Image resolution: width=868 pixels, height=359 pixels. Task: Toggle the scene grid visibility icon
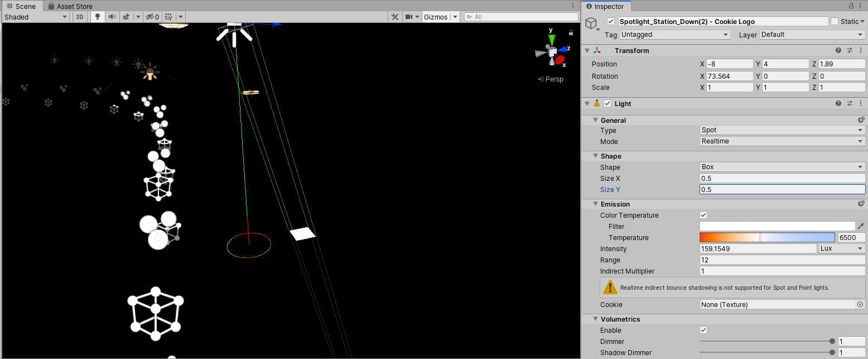tap(168, 17)
